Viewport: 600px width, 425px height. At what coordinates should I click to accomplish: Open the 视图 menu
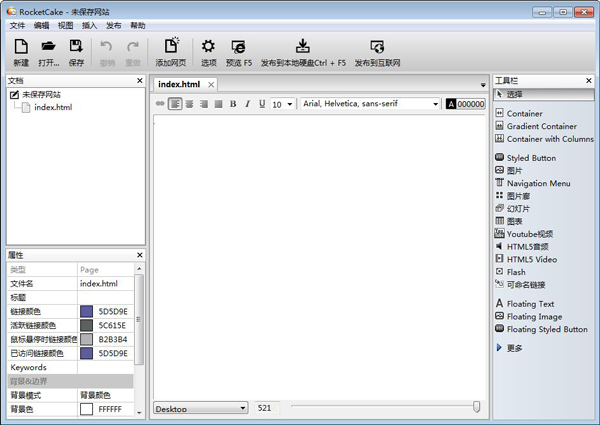(x=65, y=26)
